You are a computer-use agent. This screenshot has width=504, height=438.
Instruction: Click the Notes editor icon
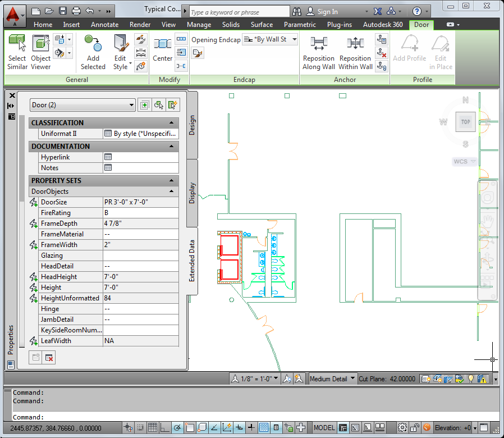pos(108,167)
